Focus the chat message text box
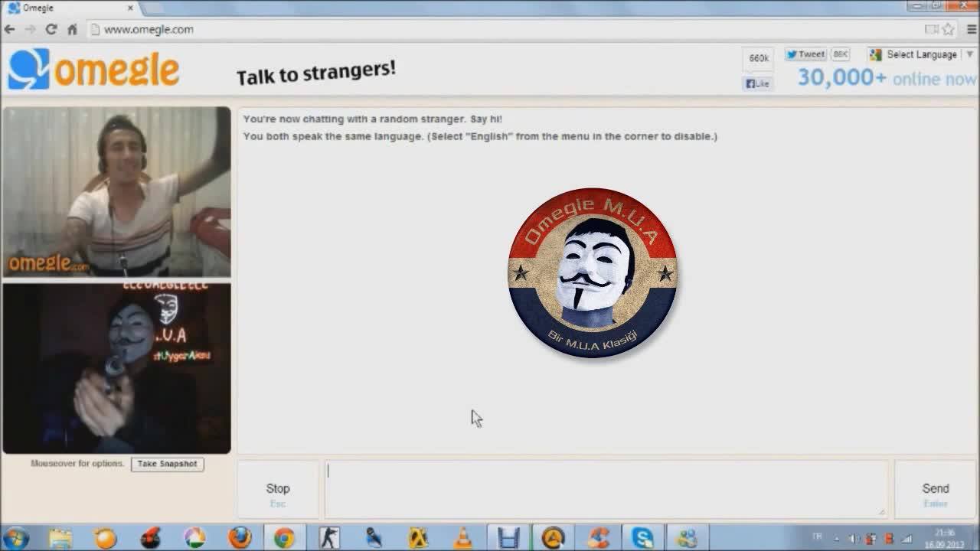This screenshot has width=980, height=551. [x=606, y=490]
